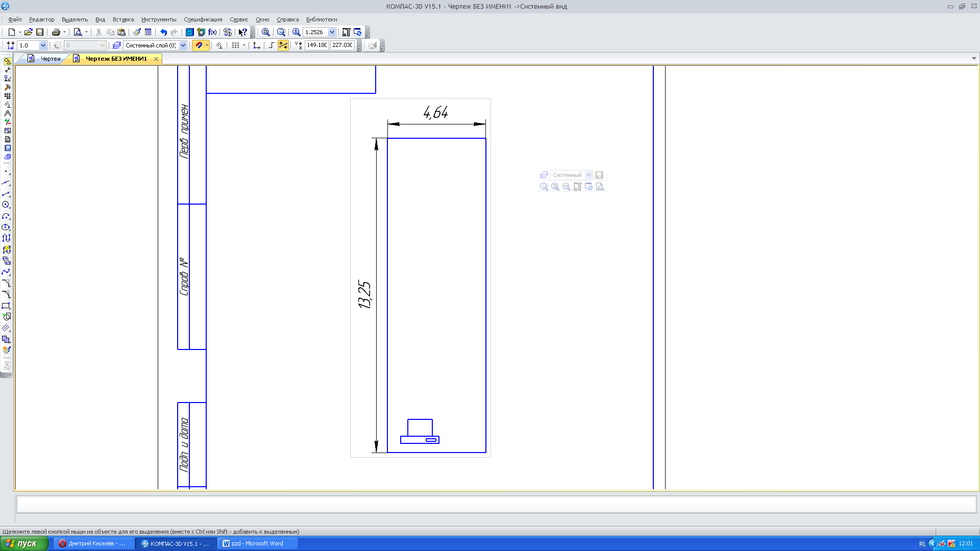Open the Windows пуск start button

[x=24, y=544]
